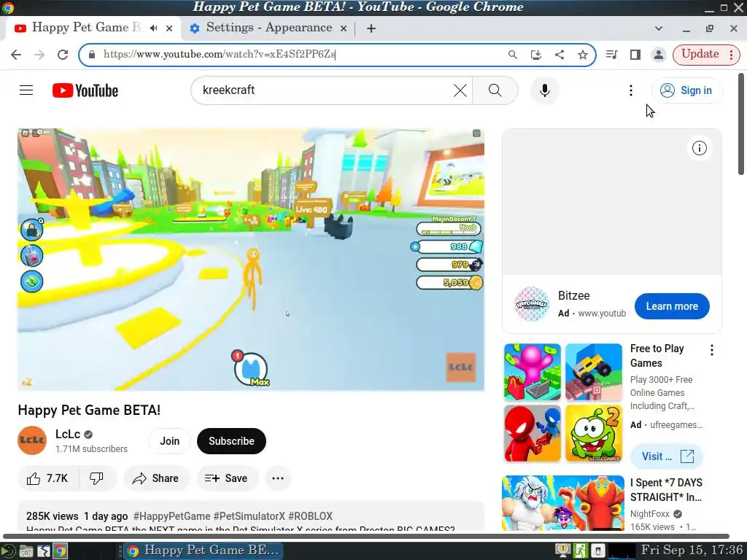Click the Sign in button
The image size is (747, 560).
[x=686, y=90]
